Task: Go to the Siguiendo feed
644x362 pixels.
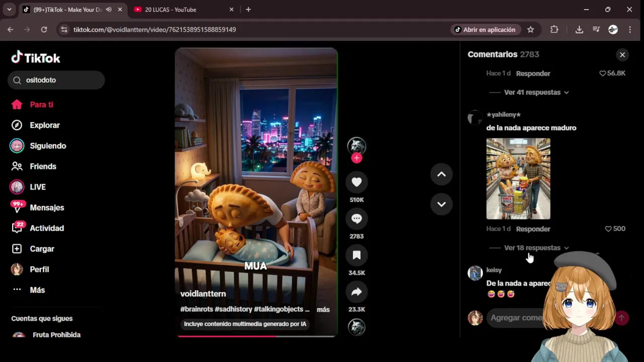Action: [38, 146]
